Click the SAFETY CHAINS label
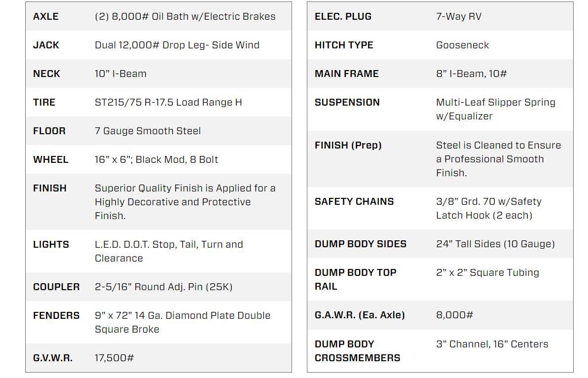 pos(354,201)
